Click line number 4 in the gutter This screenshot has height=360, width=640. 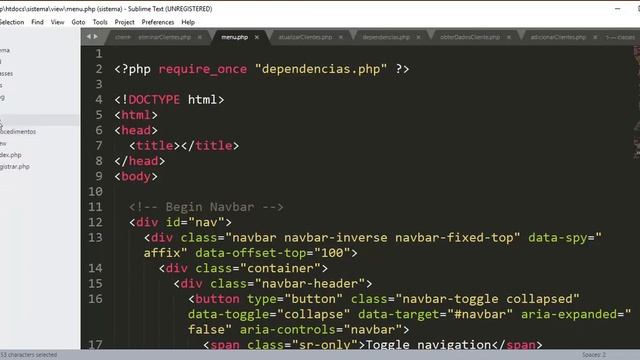coord(99,100)
